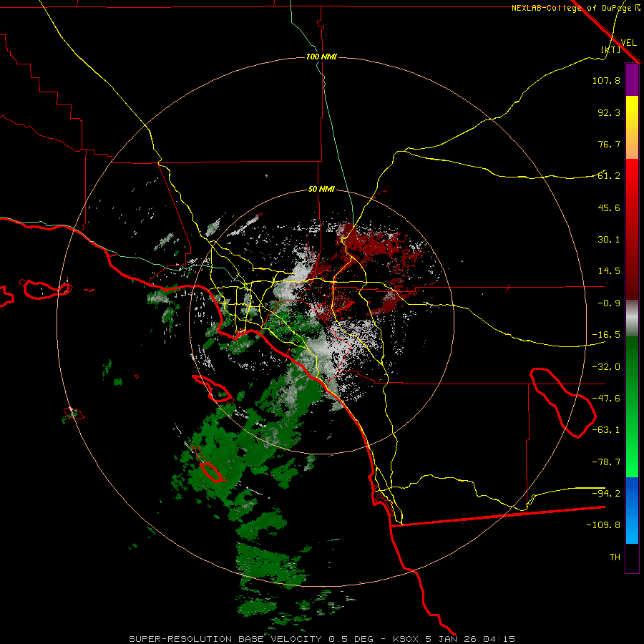Click the [KT] units label

tap(611, 49)
